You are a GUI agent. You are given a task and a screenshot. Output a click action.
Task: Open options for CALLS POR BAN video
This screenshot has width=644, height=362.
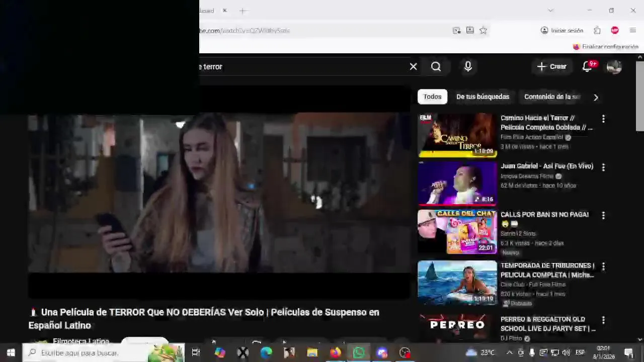pos(603,215)
